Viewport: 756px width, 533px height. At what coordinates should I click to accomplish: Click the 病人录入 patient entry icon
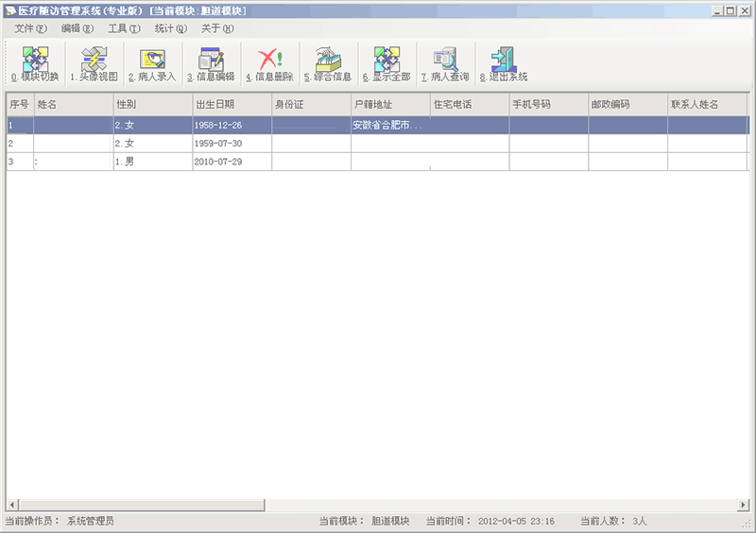click(152, 63)
